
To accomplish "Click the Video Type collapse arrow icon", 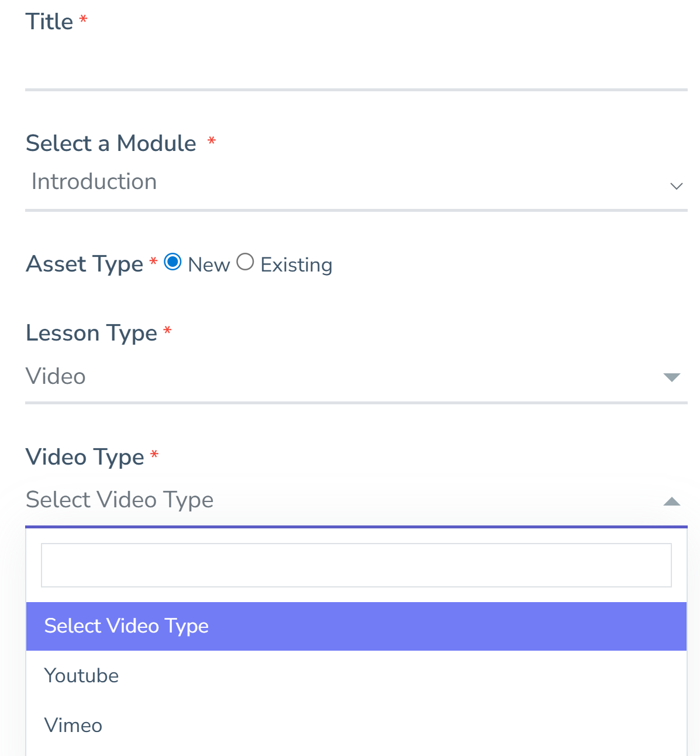I will point(672,501).
